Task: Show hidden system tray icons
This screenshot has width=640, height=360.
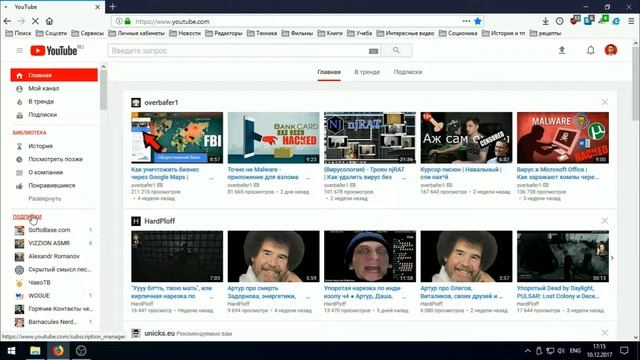Action: pos(527,351)
